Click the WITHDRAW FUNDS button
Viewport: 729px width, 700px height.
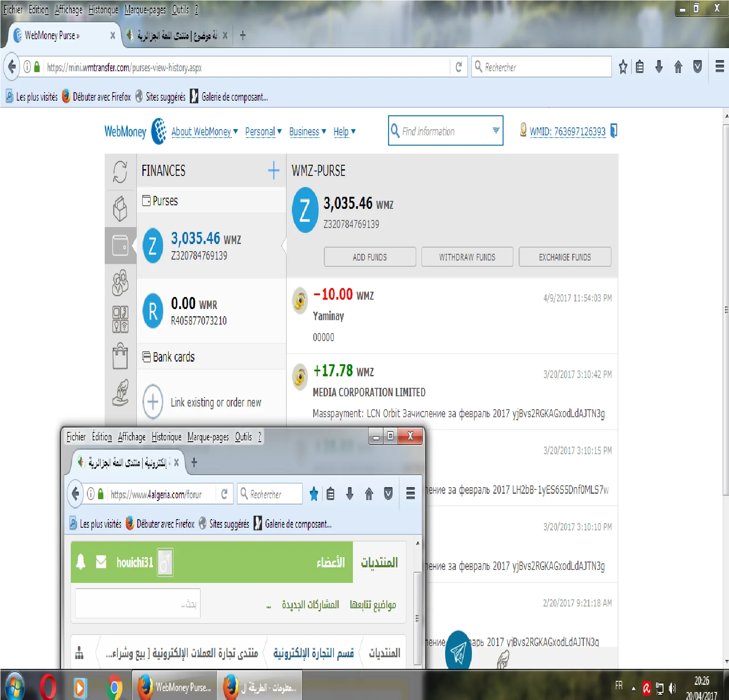(x=467, y=257)
